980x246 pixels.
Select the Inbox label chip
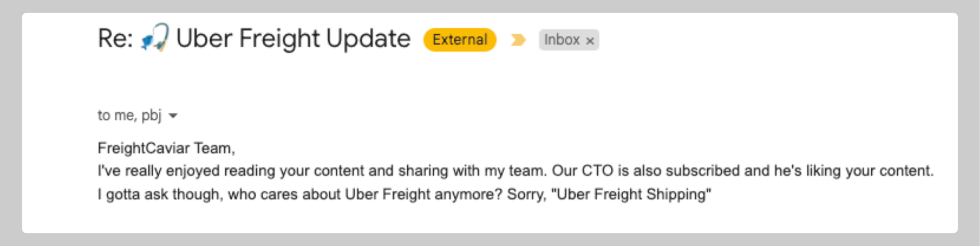[x=562, y=40]
